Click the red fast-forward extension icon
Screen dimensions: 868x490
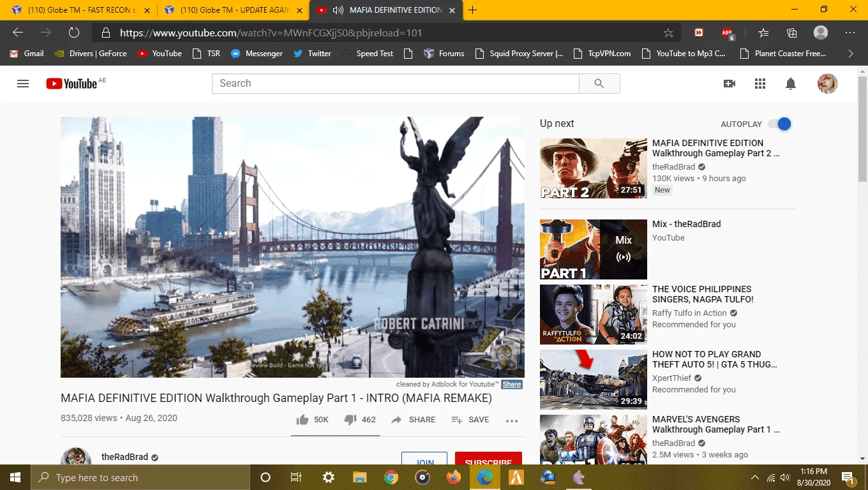coord(699,33)
